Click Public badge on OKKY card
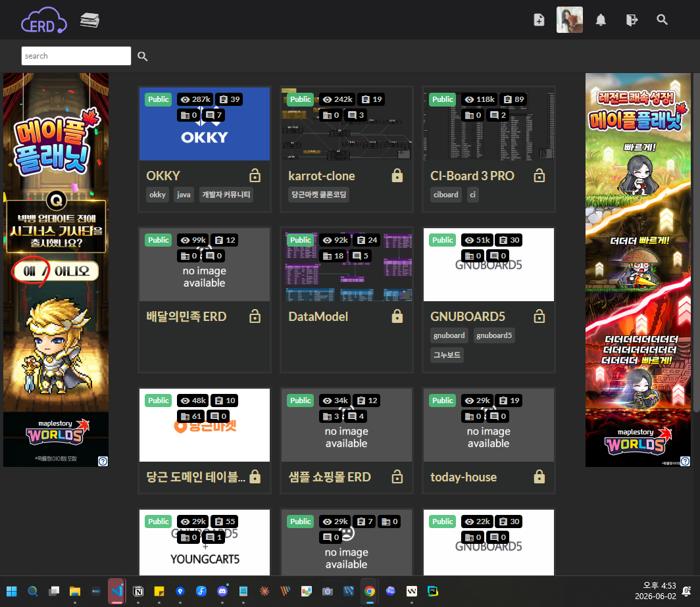Viewport: 700px width, 607px height. [159, 99]
